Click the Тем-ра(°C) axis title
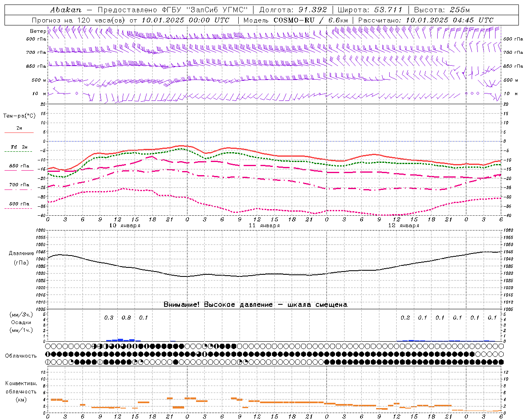525x420 pixels. click(x=19, y=116)
